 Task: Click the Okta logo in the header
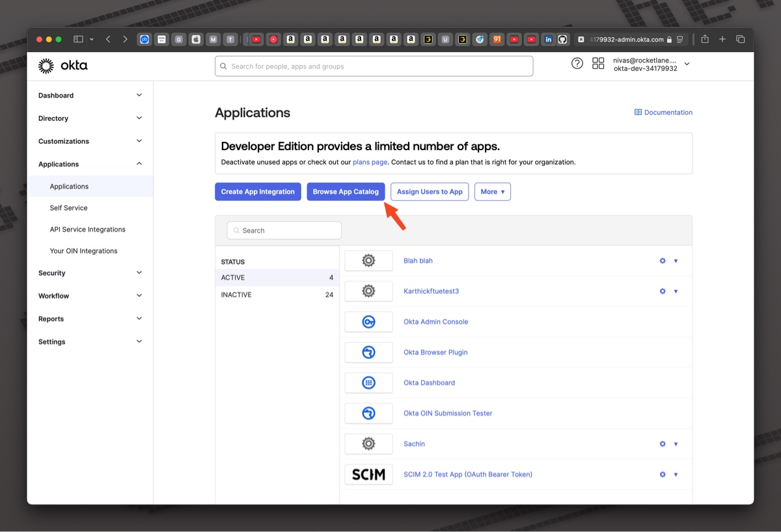(x=62, y=66)
